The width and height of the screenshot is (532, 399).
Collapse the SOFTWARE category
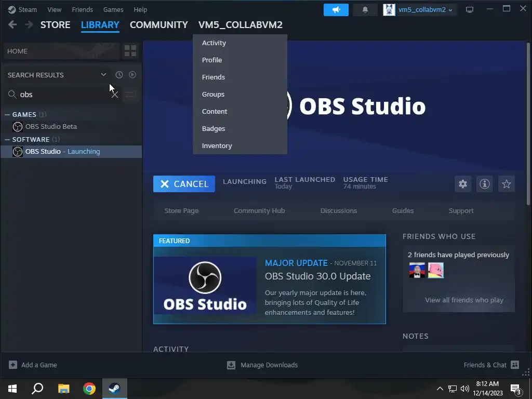point(7,139)
